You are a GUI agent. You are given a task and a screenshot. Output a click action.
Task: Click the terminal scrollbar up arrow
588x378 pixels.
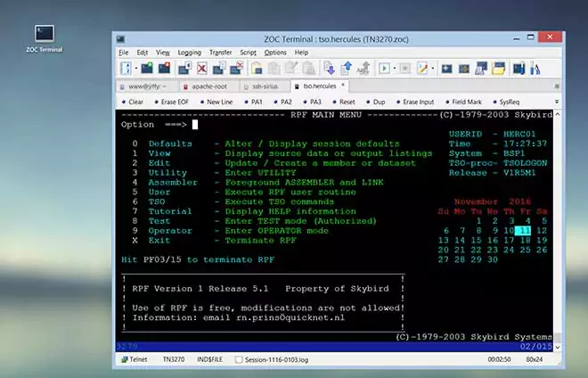pos(557,114)
